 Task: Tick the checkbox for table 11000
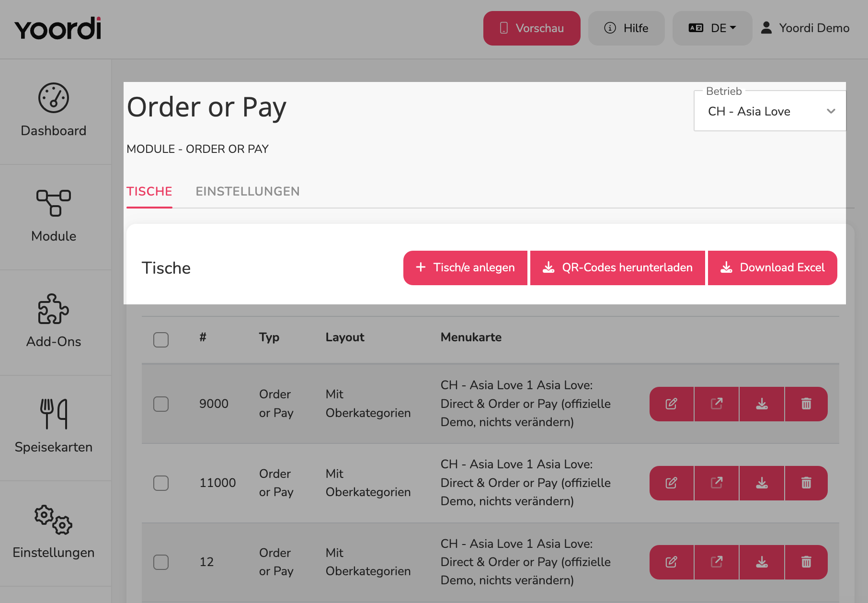pyautogui.click(x=161, y=483)
